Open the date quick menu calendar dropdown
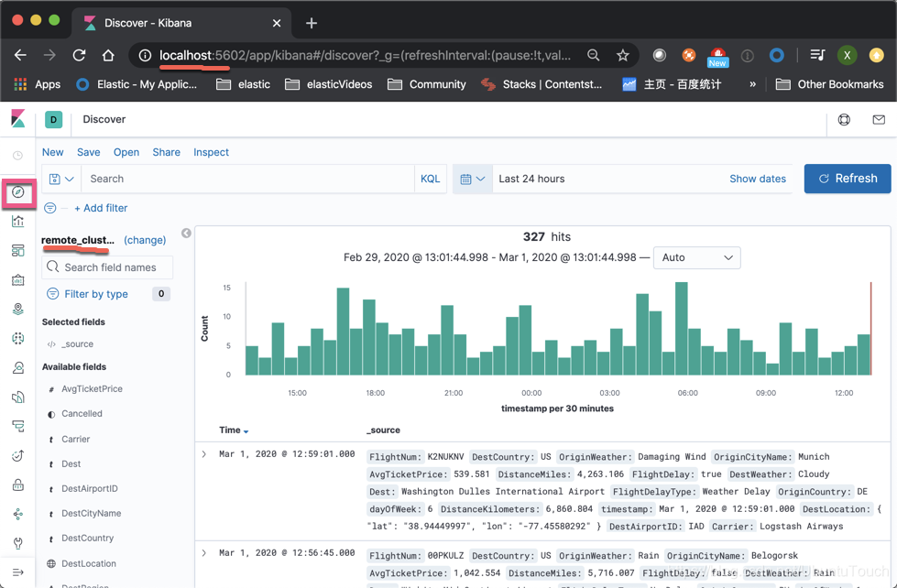Screen dimensions: 897x588 coord(473,179)
